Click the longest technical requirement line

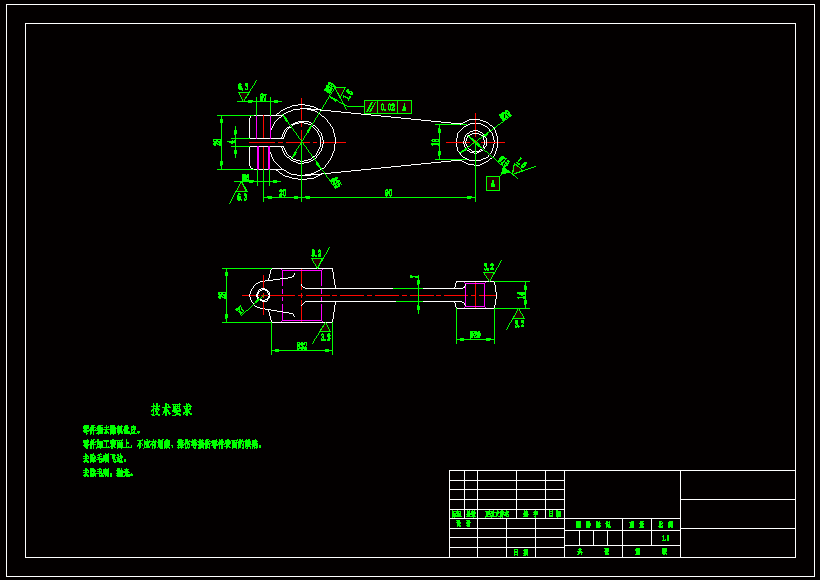(x=172, y=445)
